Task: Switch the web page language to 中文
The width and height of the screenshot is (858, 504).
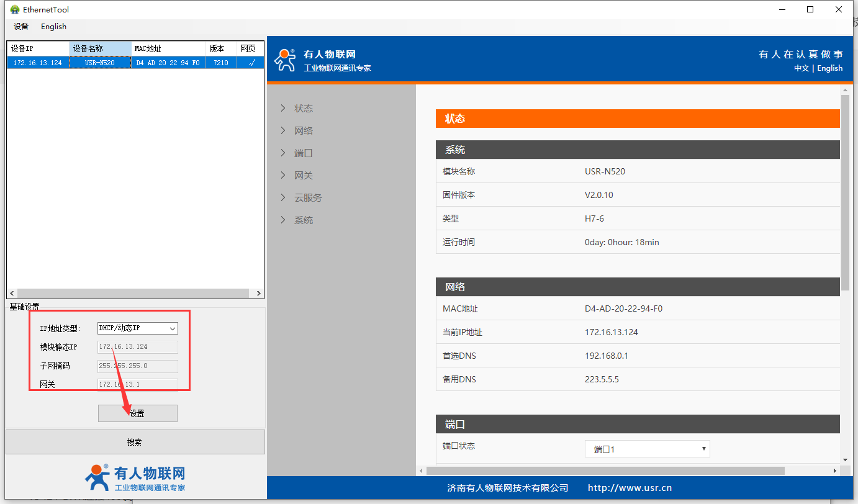Action: 801,68
